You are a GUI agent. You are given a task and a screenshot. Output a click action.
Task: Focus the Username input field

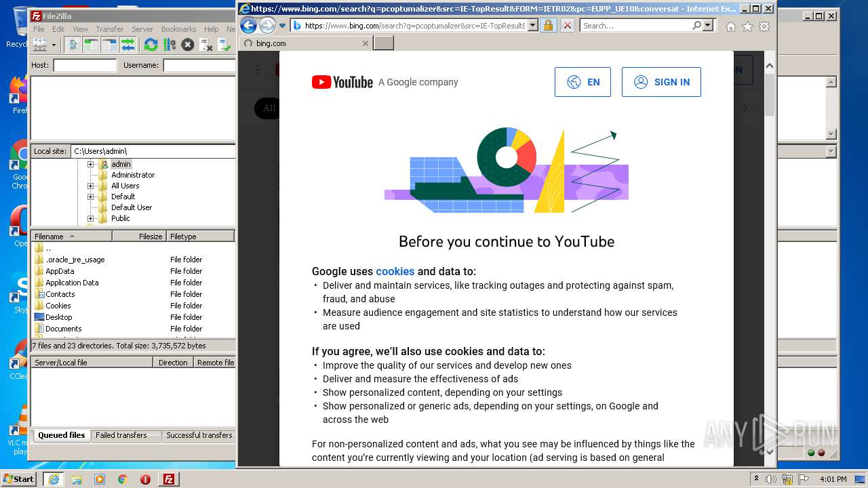click(x=199, y=65)
